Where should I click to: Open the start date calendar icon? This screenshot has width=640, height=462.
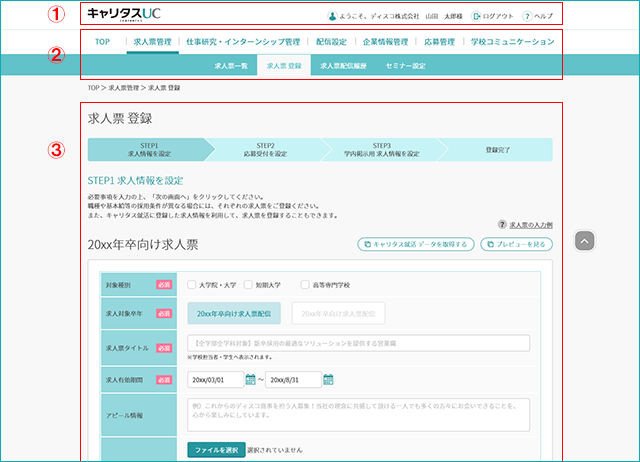tap(250, 380)
